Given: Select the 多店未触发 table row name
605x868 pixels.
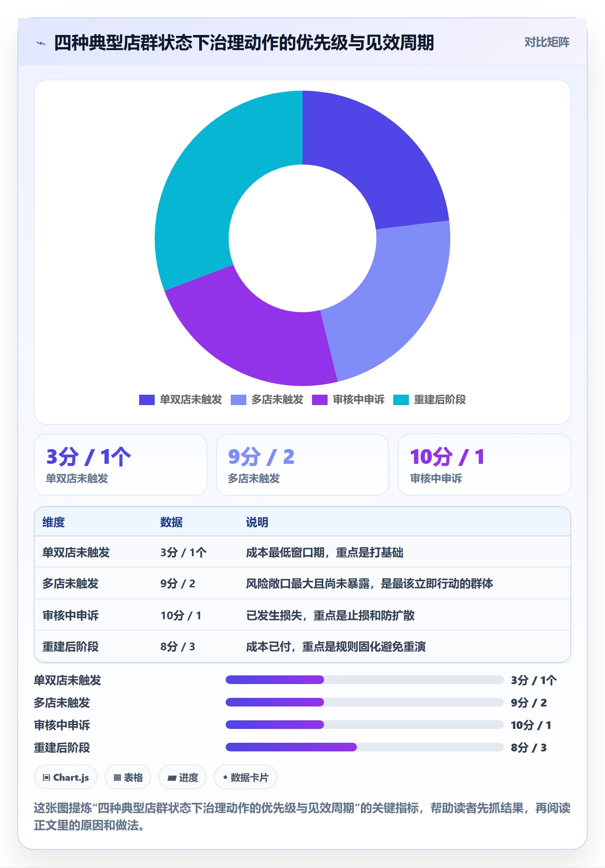Looking at the screenshot, I should point(70,584).
